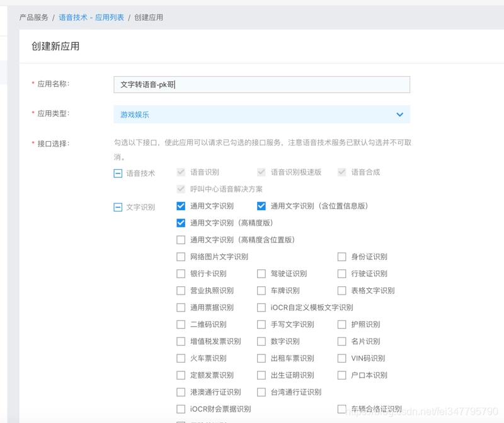Enable 车辆合格证识别
Viewport: 504px width, 423px height.
point(340,409)
